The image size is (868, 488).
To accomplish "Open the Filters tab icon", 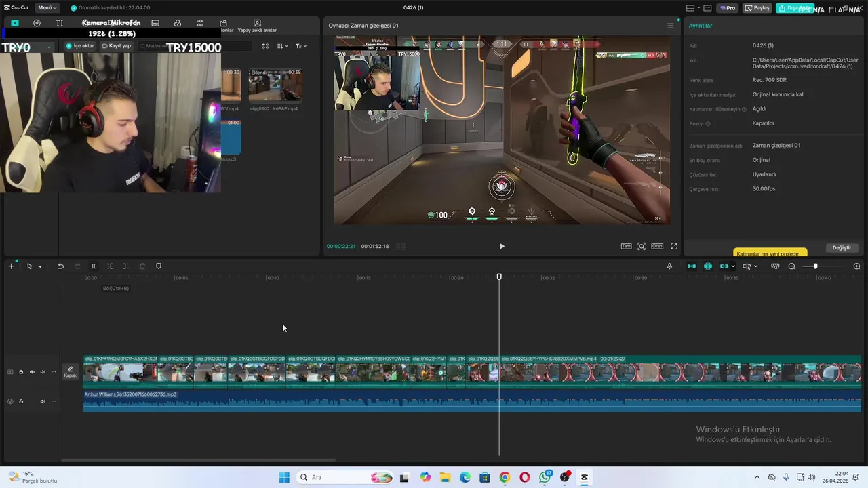I will pos(177,23).
